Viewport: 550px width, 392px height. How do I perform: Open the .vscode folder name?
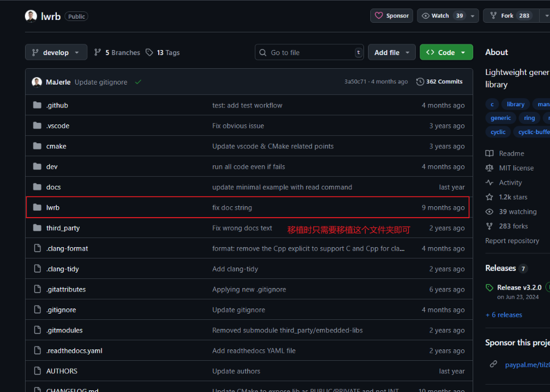58,126
